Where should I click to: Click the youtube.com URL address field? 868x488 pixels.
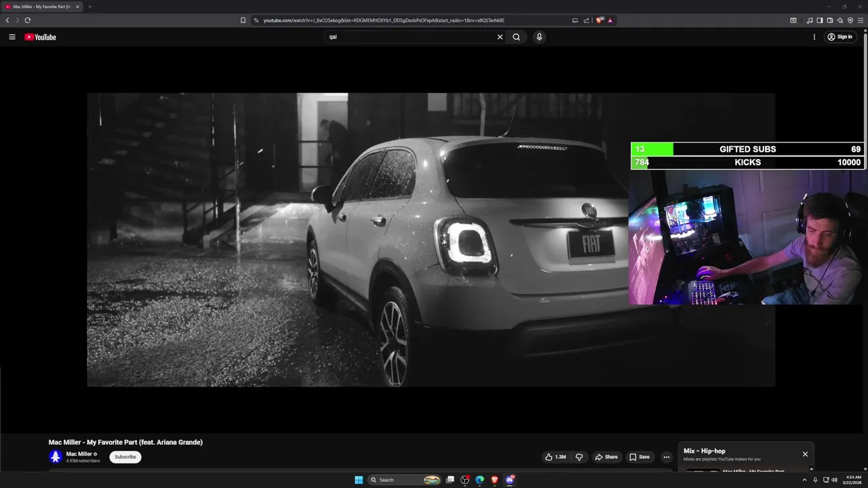(x=384, y=20)
